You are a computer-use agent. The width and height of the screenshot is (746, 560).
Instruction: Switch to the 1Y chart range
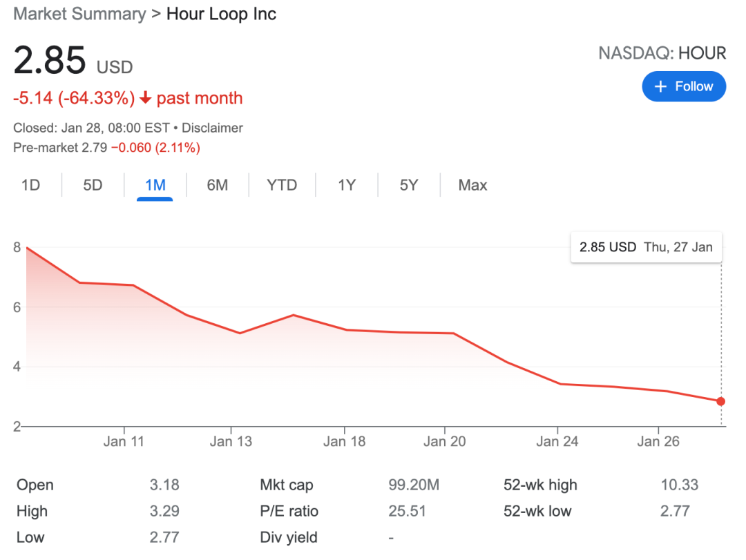[x=347, y=185]
